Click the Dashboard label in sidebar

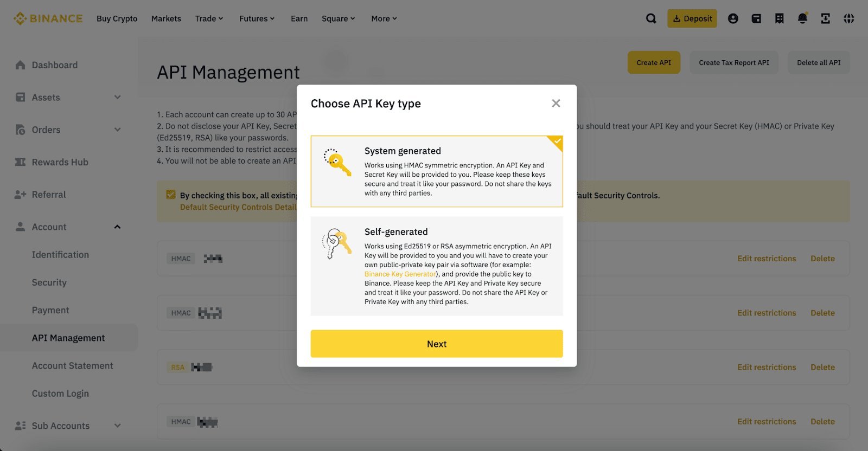coord(55,65)
